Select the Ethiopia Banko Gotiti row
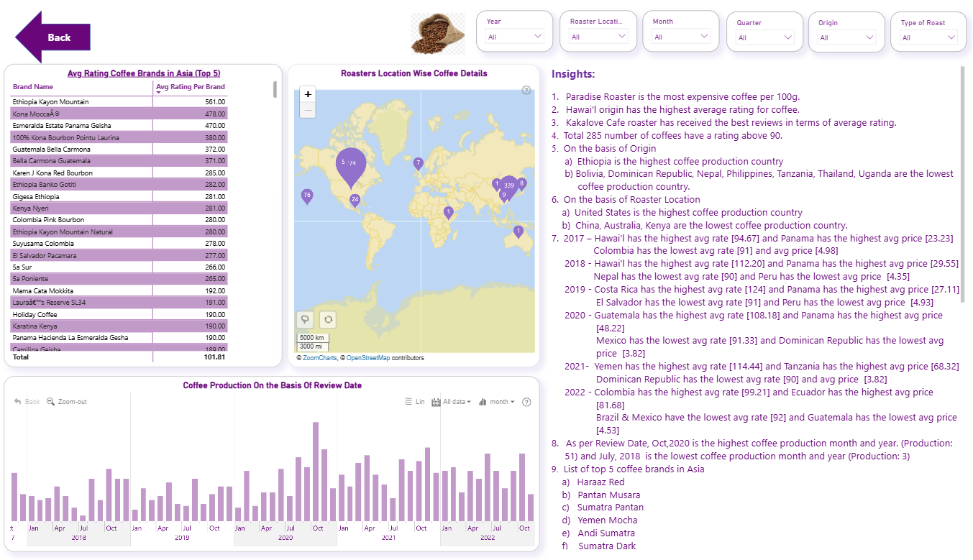973x560 pixels. [x=119, y=185]
